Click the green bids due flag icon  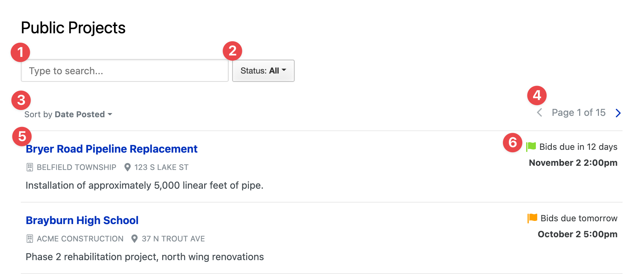[x=531, y=147]
